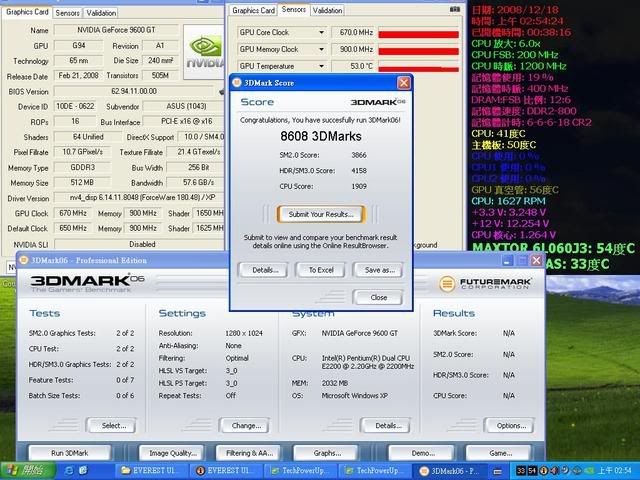Viewport: 640px width, 480px height.
Task: Click the 8608 3DMarks score text
Action: 321,136
